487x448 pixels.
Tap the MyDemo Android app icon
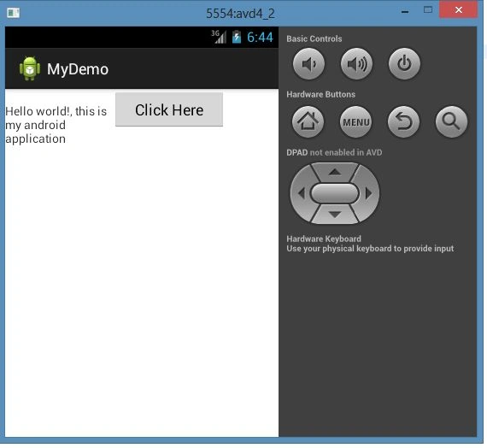coord(30,68)
